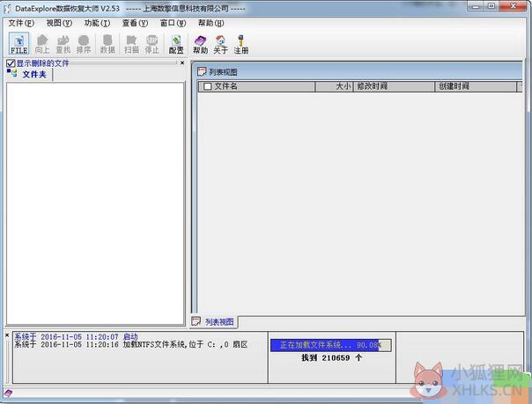Open the 视图(V) menu

(x=59, y=23)
